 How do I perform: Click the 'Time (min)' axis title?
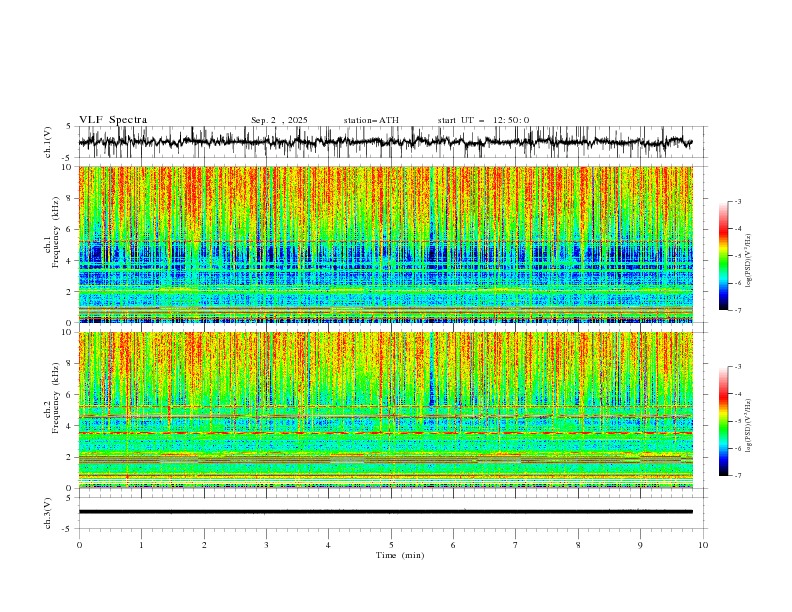tap(400, 555)
